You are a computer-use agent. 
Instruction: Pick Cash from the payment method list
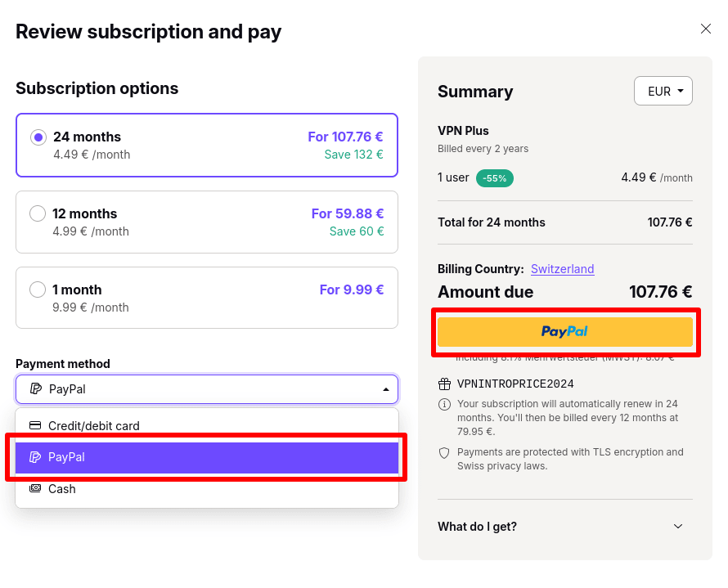207,489
